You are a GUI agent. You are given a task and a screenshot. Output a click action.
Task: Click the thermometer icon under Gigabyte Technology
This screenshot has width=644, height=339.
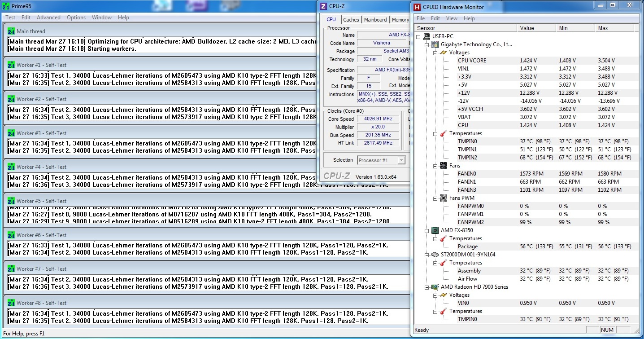(444, 133)
